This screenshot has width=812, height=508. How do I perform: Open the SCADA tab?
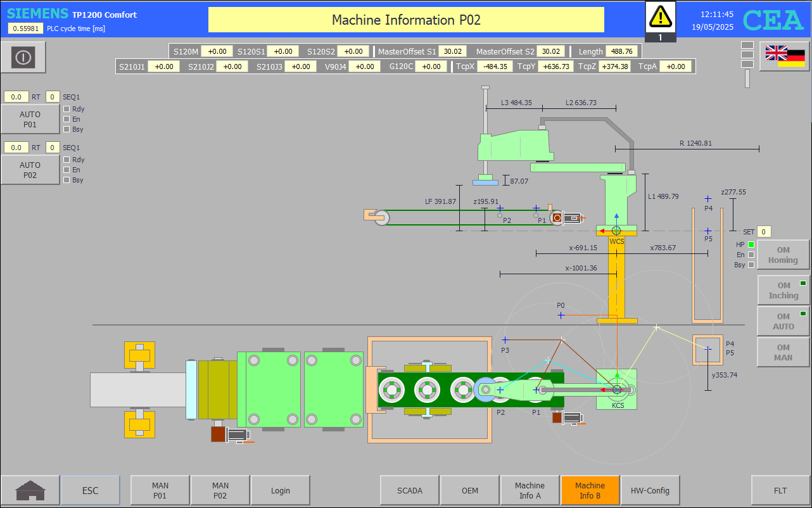click(x=409, y=490)
